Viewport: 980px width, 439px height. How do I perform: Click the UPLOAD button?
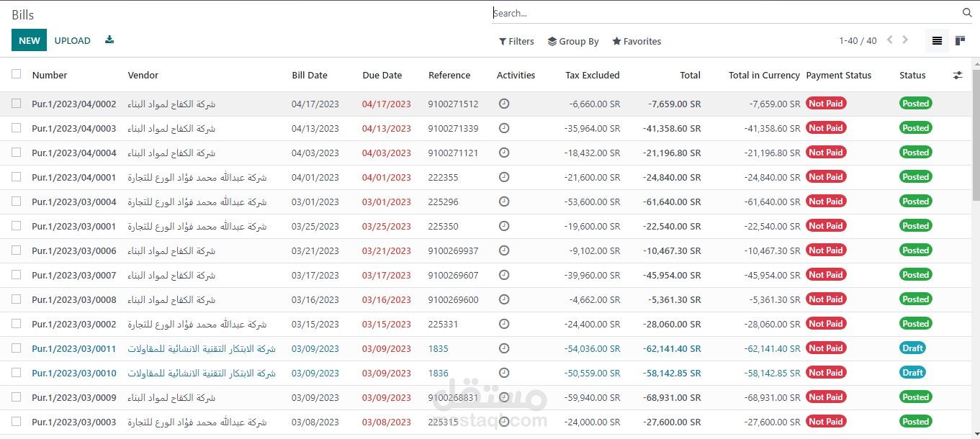pos(73,40)
